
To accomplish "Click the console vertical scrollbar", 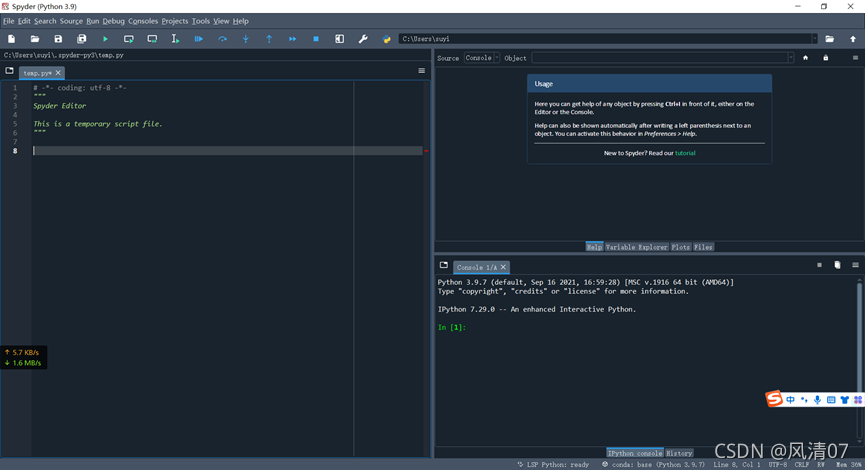I will coord(859,361).
